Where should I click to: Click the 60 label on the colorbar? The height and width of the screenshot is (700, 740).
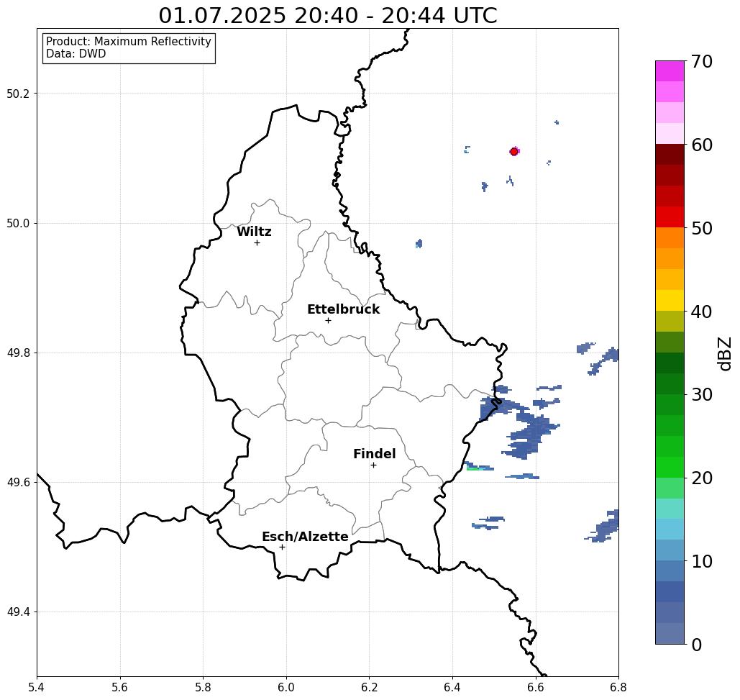pos(702,145)
